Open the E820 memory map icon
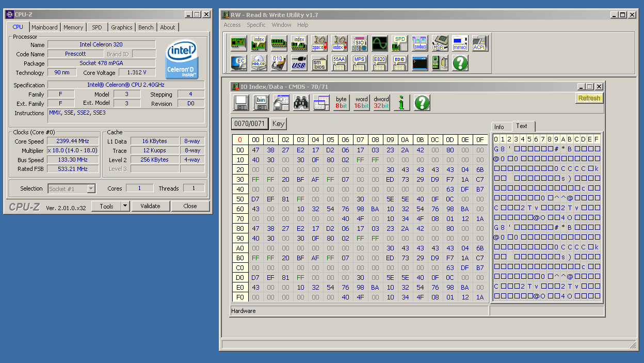644x363 pixels. click(x=379, y=63)
